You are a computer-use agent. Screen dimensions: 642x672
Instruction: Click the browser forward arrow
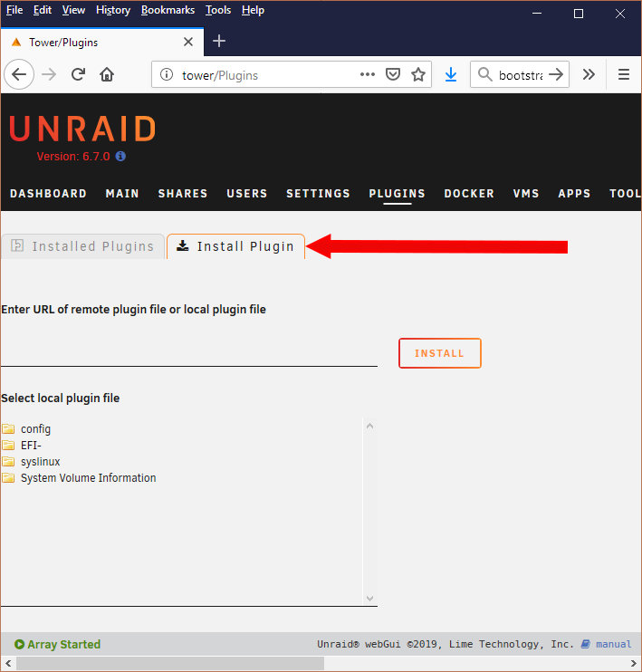pyautogui.click(x=49, y=74)
